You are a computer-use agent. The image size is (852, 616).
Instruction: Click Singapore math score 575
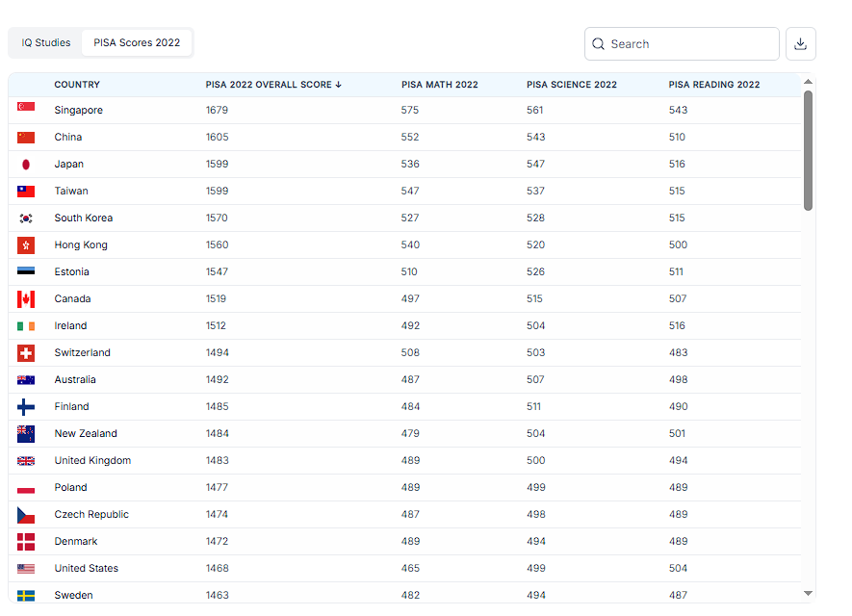pyautogui.click(x=410, y=111)
